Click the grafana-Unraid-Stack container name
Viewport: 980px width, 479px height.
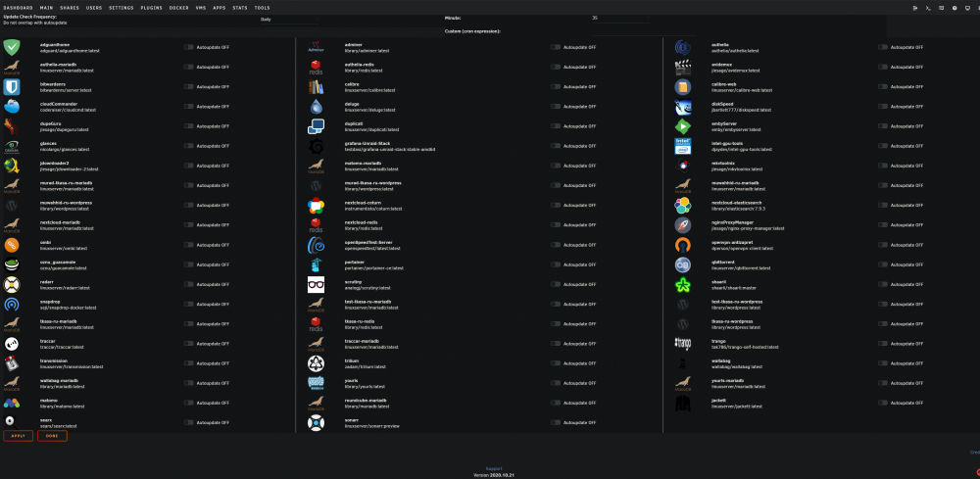tap(367, 144)
